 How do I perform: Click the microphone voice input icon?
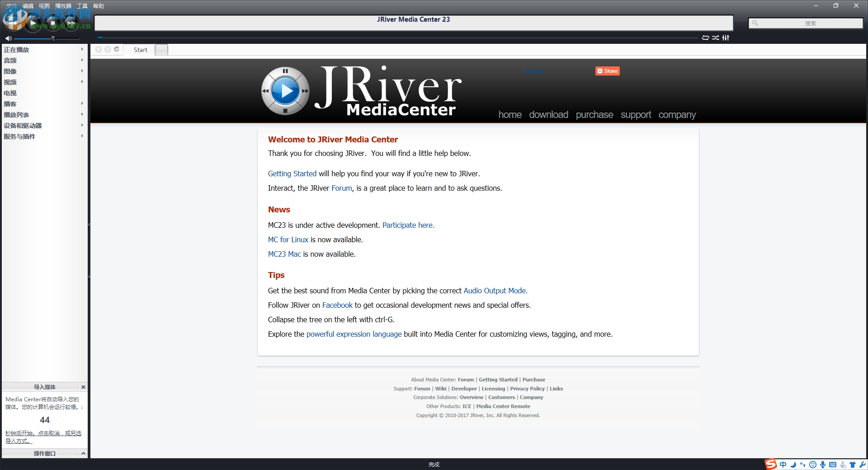click(x=822, y=465)
